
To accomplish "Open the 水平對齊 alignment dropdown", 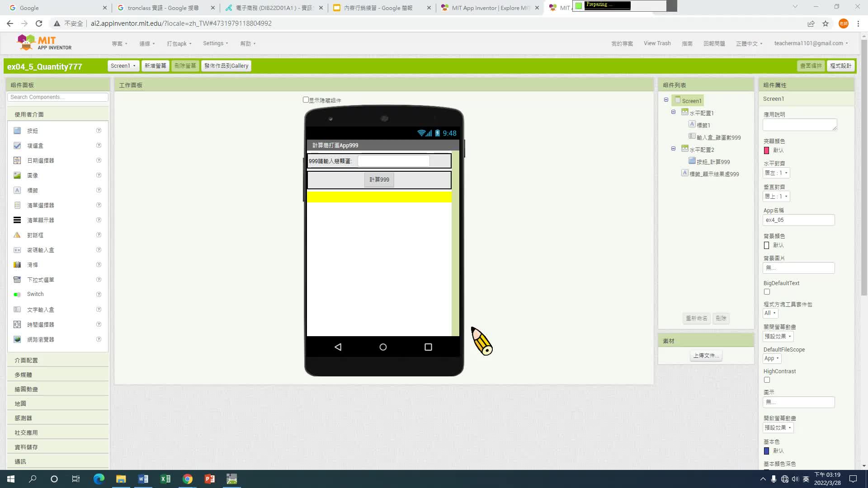I will click(776, 173).
